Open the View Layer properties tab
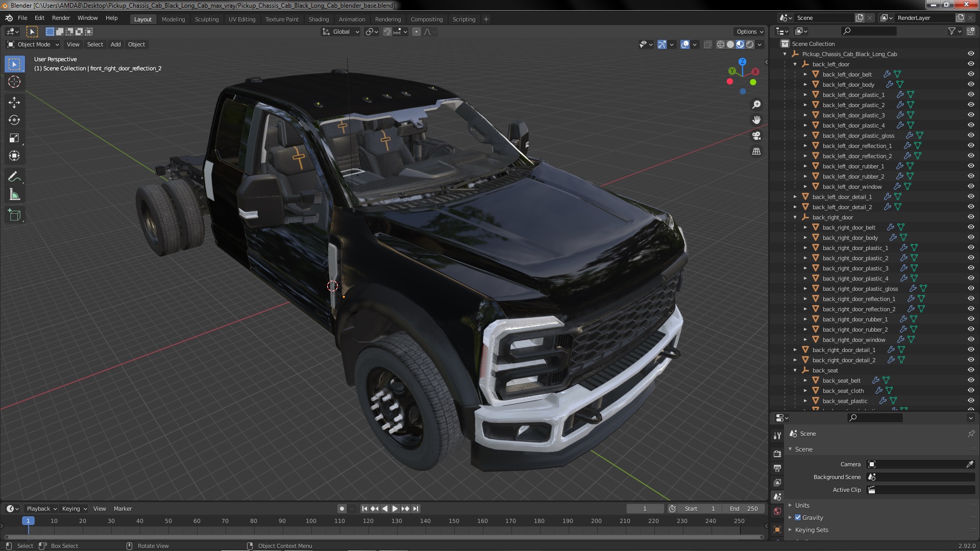980x551 pixels. (777, 482)
